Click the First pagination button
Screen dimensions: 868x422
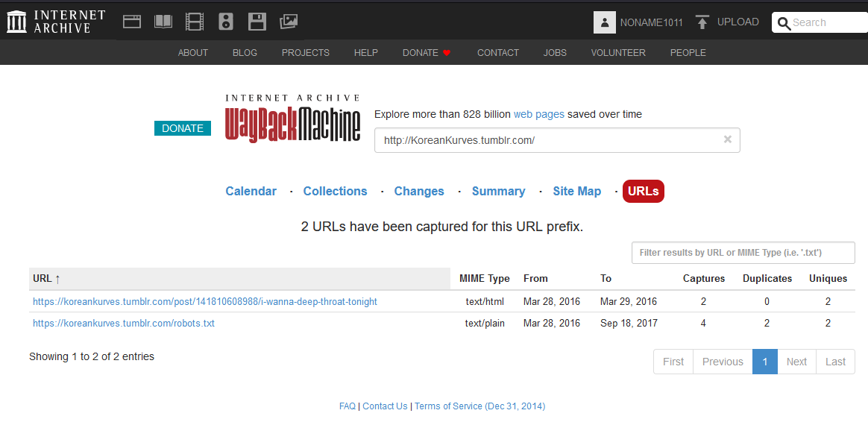(x=673, y=362)
